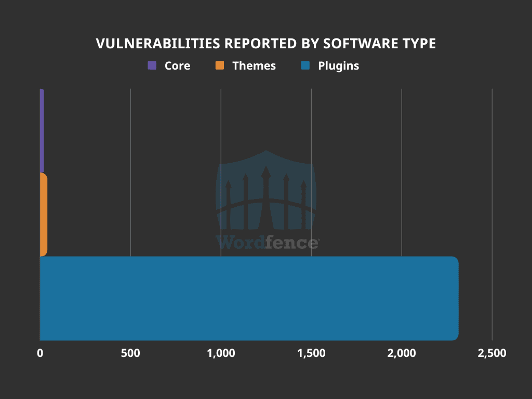Click the 2,500 vertical gridline
This screenshot has width=532, height=399.
[x=492, y=208]
